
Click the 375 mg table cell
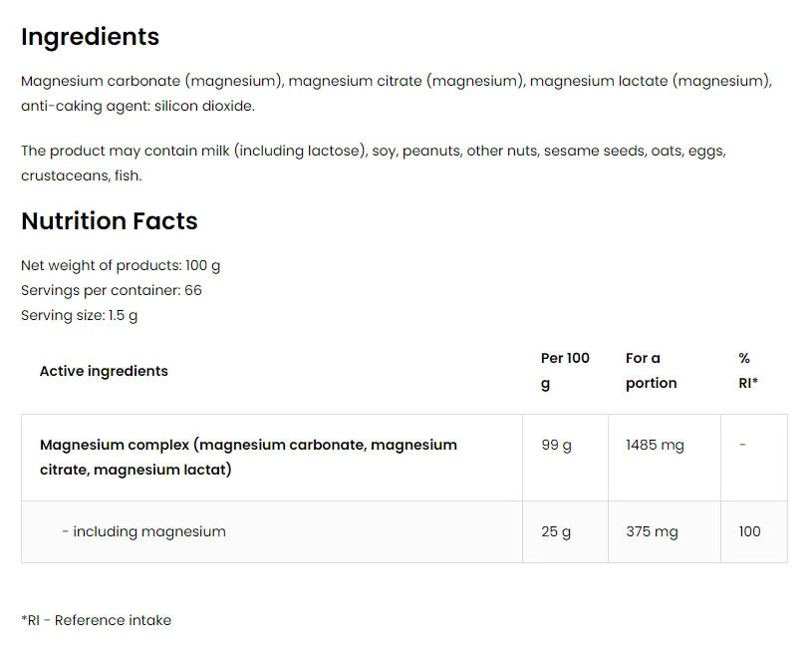[652, 531]
